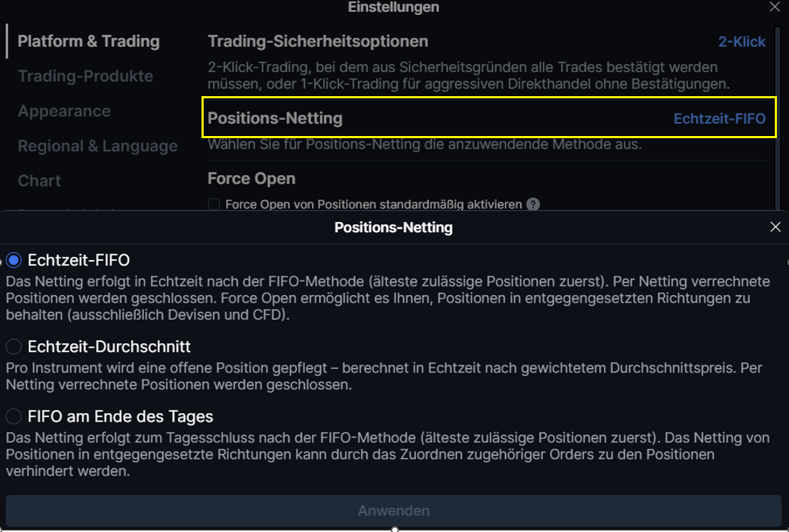Select the Platform & Trading section
This screenshot has height=532, width=789.
pyautogui.click(x=88, y=41)
